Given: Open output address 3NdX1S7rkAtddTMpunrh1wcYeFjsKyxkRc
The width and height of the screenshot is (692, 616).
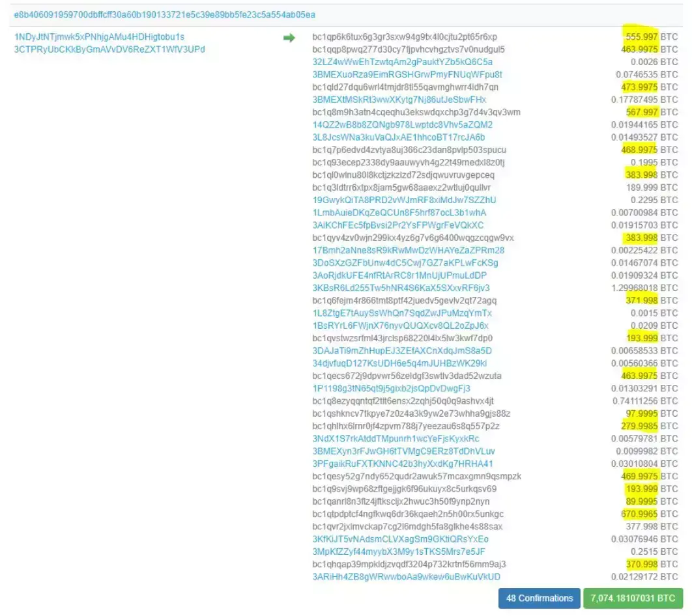Looking at the screenshot, I should (396, 438).
